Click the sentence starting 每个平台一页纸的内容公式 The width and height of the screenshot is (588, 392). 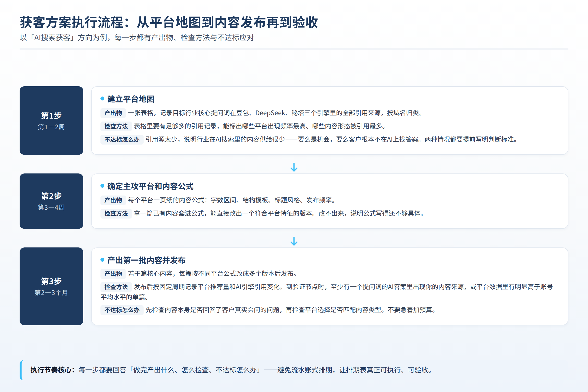[232, 200]
